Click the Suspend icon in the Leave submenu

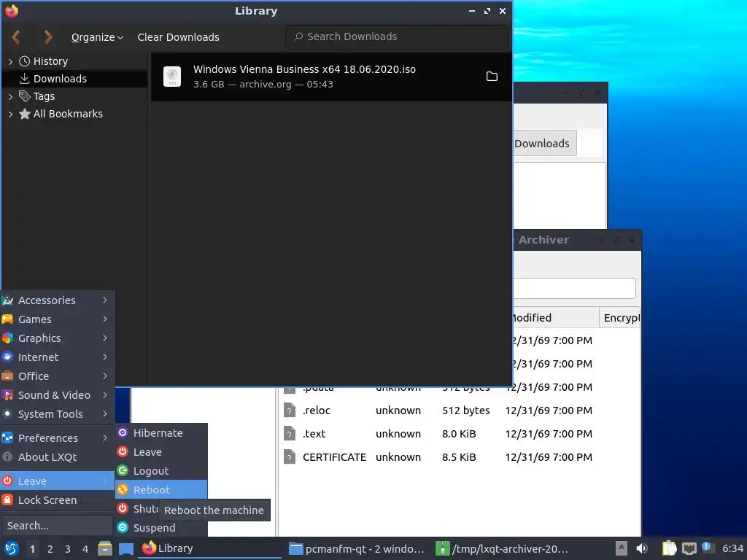123,527
